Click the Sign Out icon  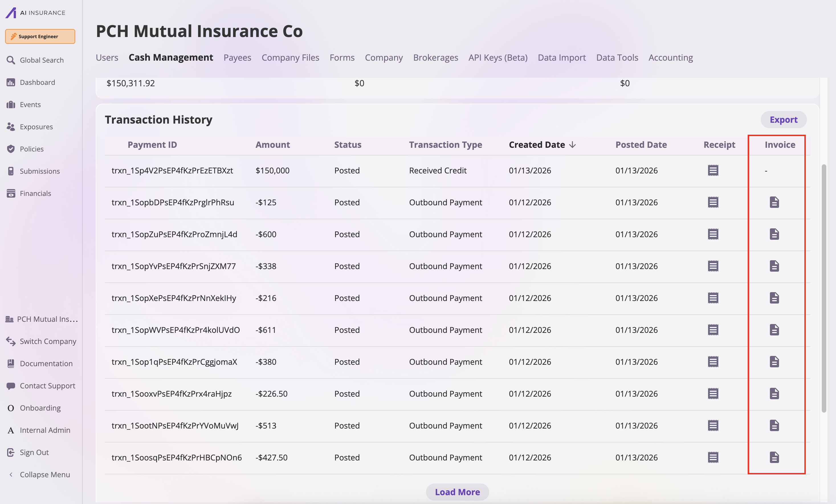coord(11,452)
